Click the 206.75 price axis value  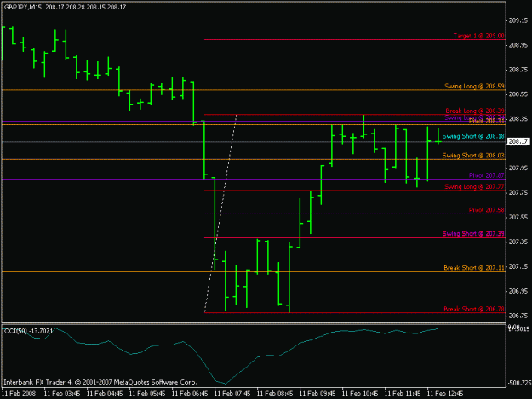[x=518, y=316]
